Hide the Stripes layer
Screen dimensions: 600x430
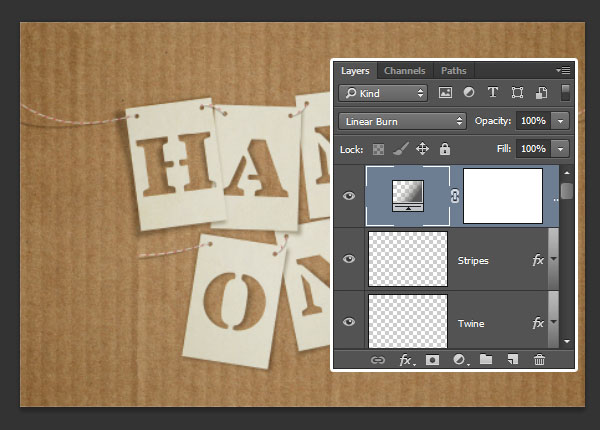coord(349,259)
